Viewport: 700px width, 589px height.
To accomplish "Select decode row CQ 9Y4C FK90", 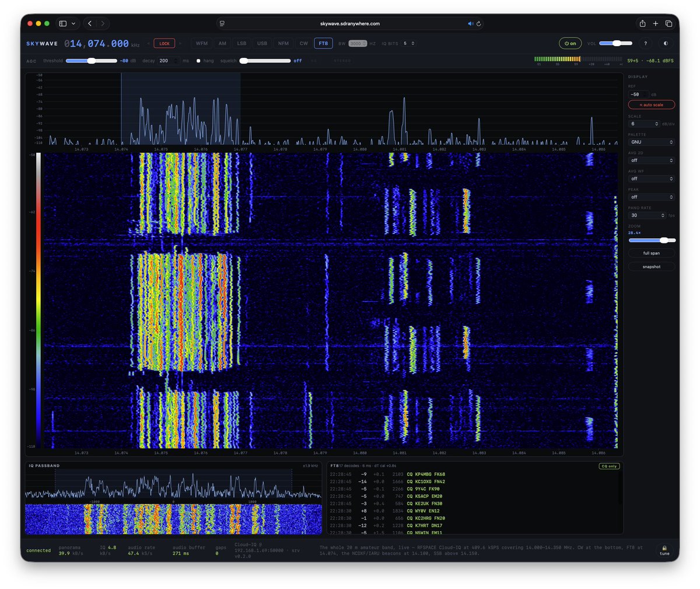I will tap(474, 489).
